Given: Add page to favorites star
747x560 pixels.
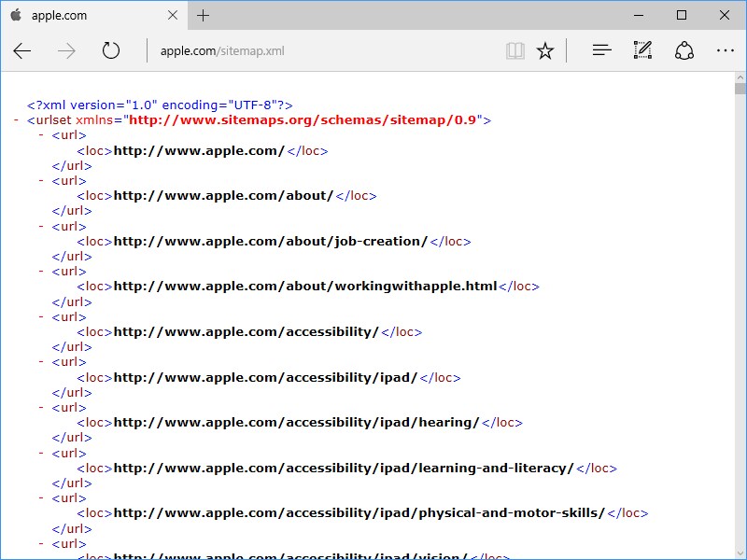Looking at the screenshot, I should [545, 50].
